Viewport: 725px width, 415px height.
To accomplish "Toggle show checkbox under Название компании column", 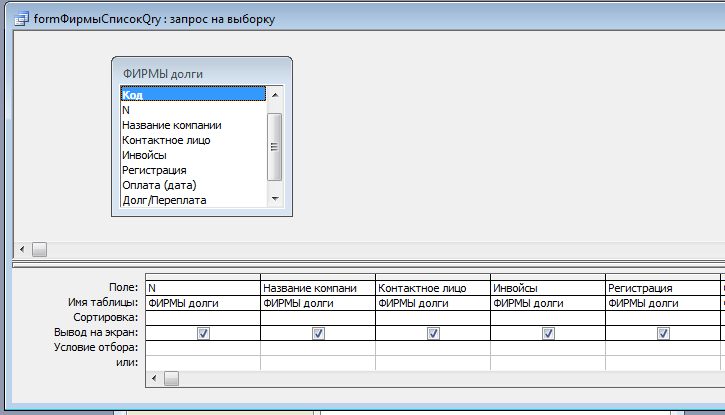I will 318,333.
